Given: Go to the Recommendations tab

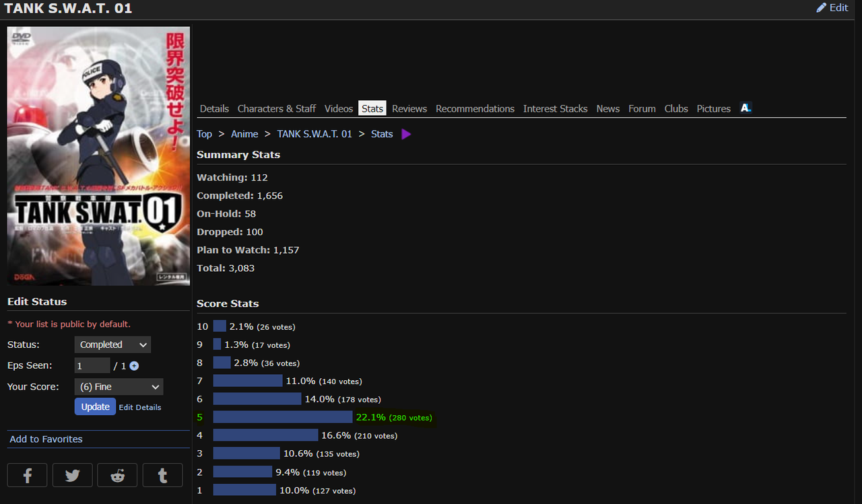Looking at the screenshot, I should (x=475, y=108).
